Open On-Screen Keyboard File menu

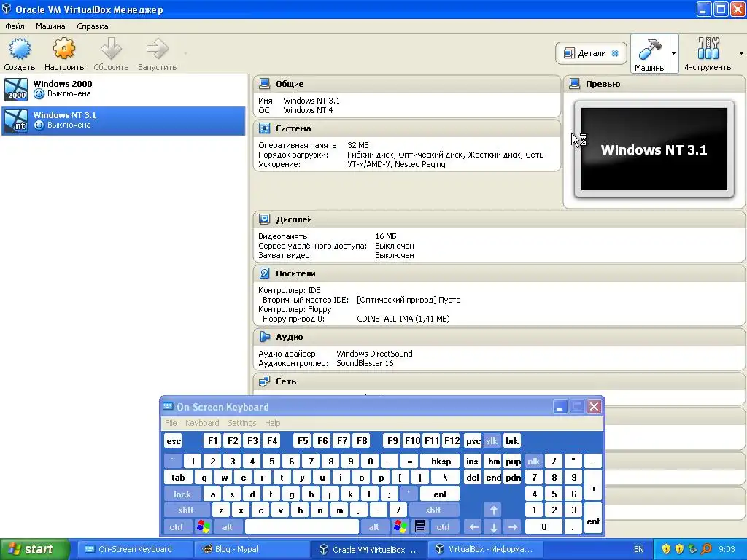(x=171, y=423)
